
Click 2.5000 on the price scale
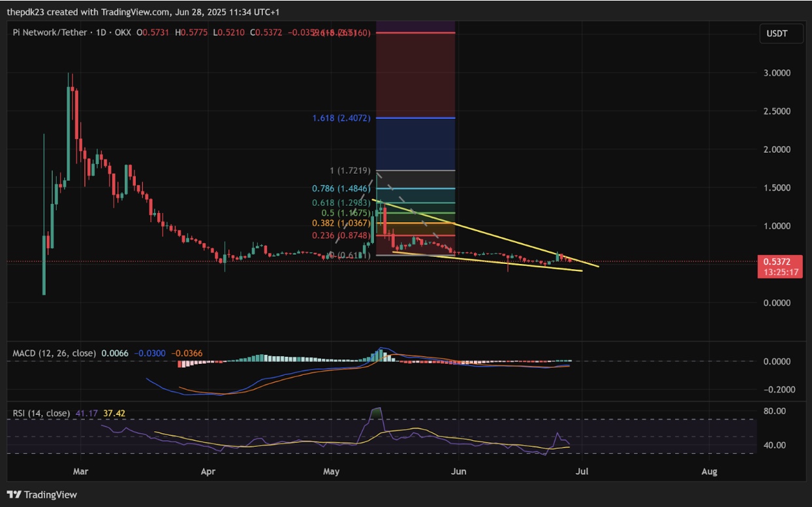[777, 111]
